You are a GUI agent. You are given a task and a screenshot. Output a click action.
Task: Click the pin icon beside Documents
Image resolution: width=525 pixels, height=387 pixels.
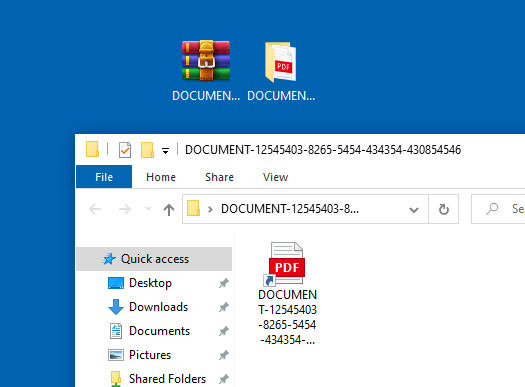coord(224,331)
